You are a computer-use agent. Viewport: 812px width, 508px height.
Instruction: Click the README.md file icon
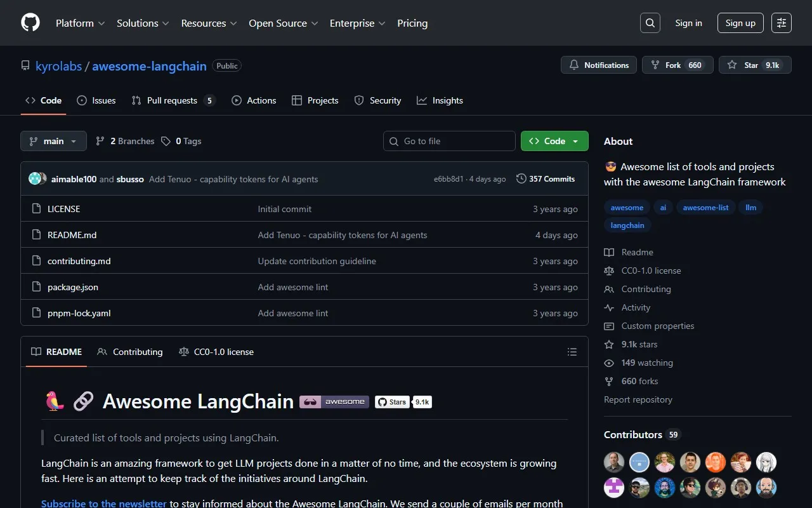[36, 234]
